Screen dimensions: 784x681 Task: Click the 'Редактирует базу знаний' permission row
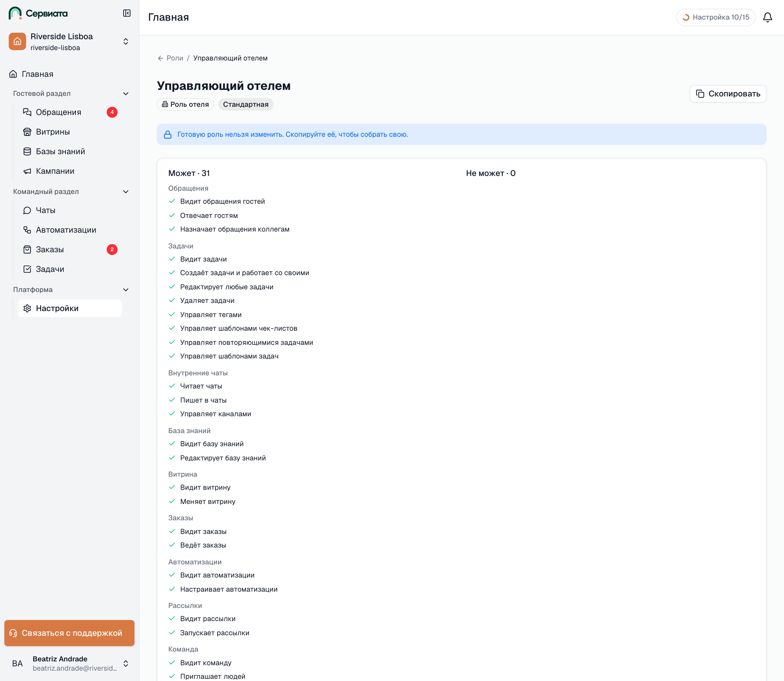[x=223, y=458]
